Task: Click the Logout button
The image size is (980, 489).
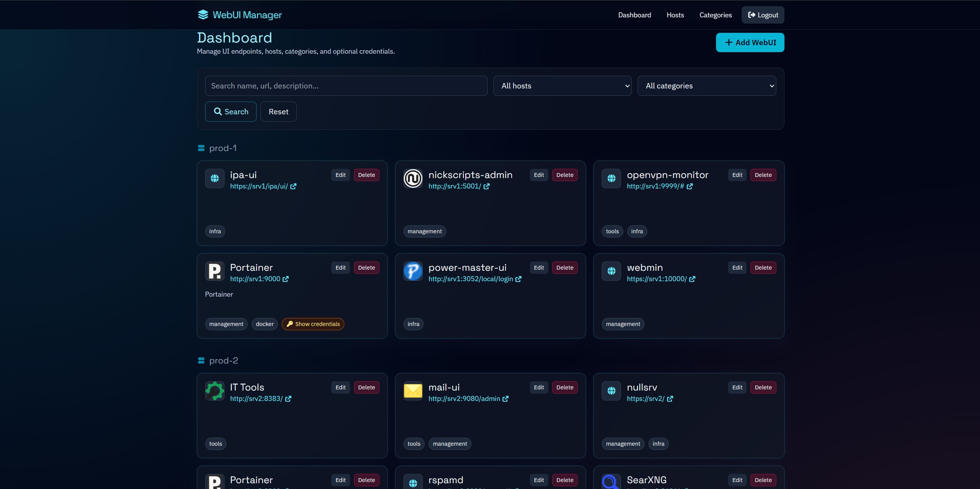Action: point(763,15)
